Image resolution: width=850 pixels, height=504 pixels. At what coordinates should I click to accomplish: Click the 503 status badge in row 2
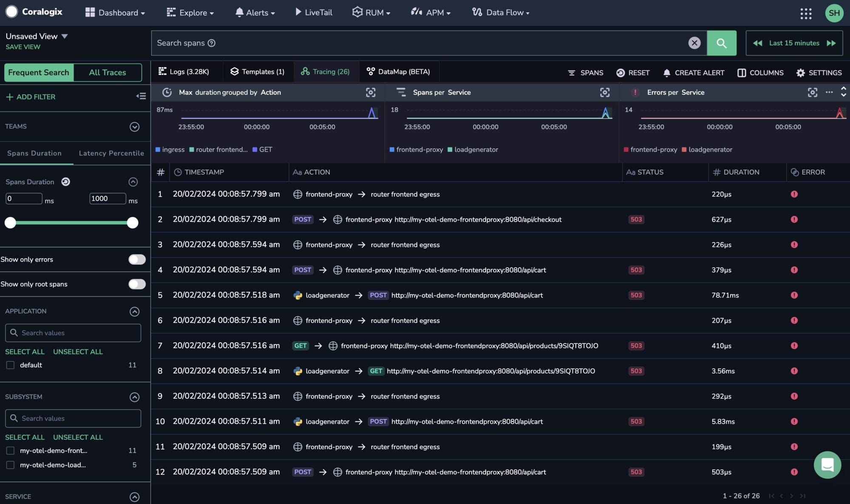pyautogui.click(x=636, y=219)
